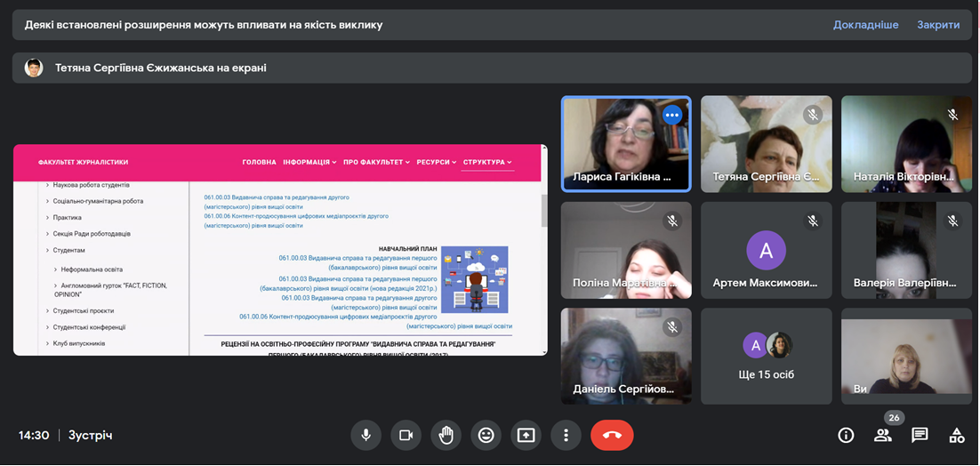Click the 14:30 clock text
This screenshot has height=466, width=980.
(x=34, y=436)
